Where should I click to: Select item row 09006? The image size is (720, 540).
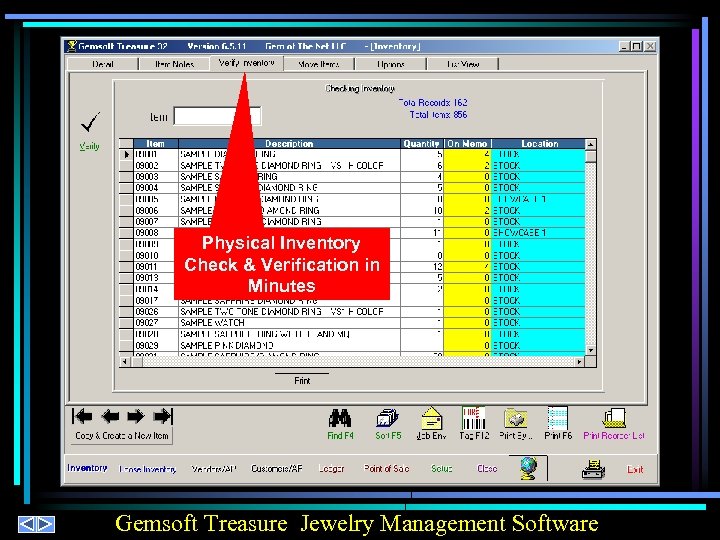coord(352,211)
